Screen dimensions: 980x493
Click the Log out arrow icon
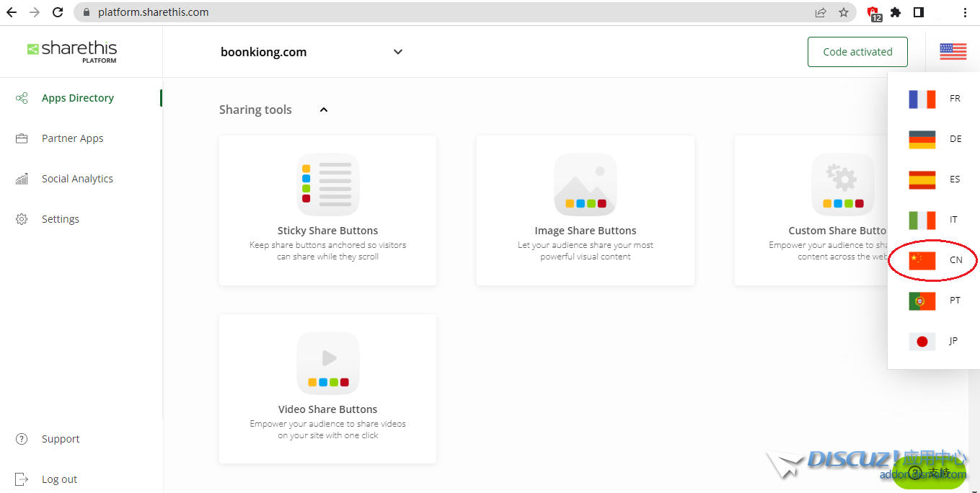[22, 479]
